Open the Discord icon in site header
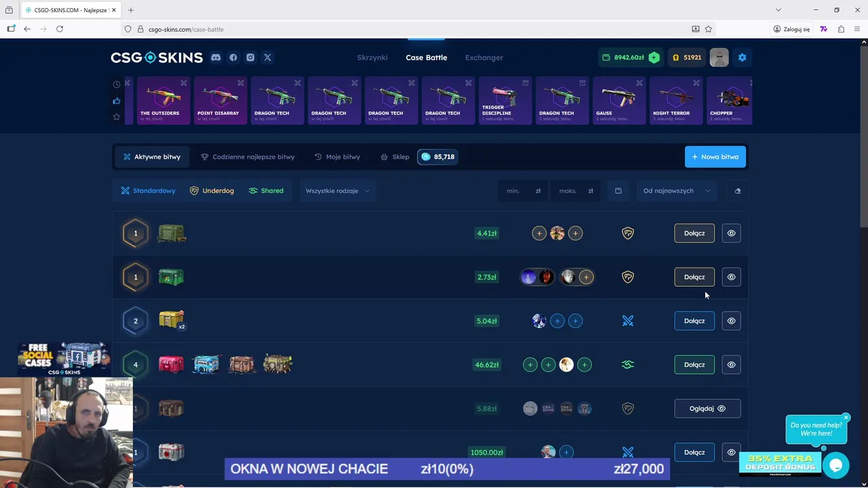 tap(216, 58)
